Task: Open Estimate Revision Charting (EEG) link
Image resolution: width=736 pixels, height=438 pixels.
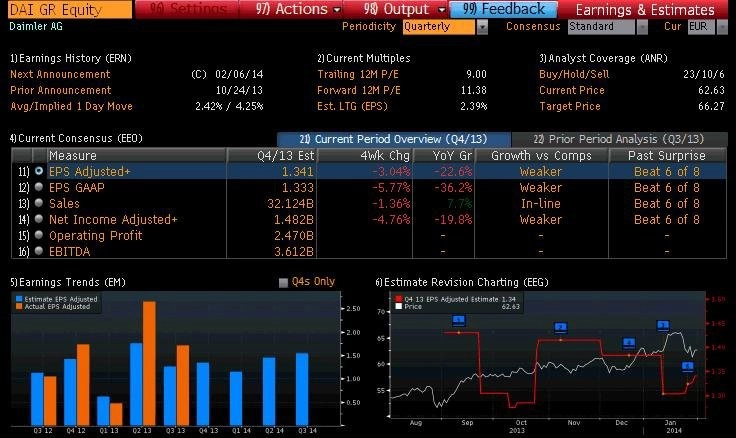Action: tap(462, 282)
